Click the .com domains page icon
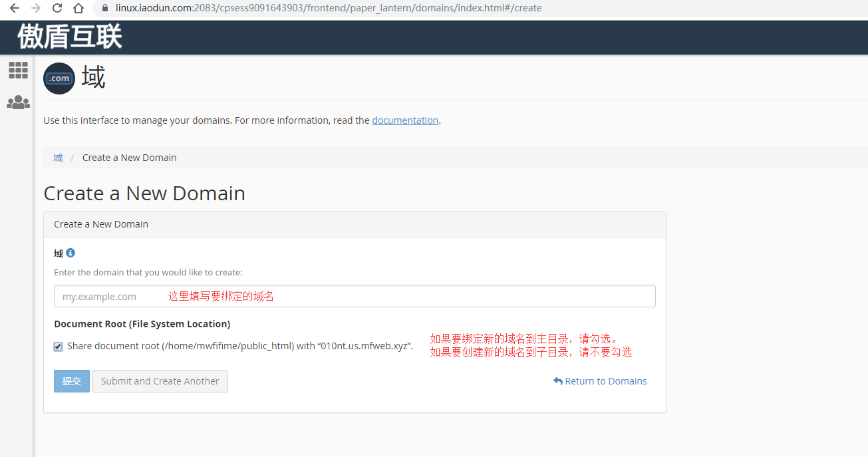The image size is (868, 457). click(x=59, y=78)
